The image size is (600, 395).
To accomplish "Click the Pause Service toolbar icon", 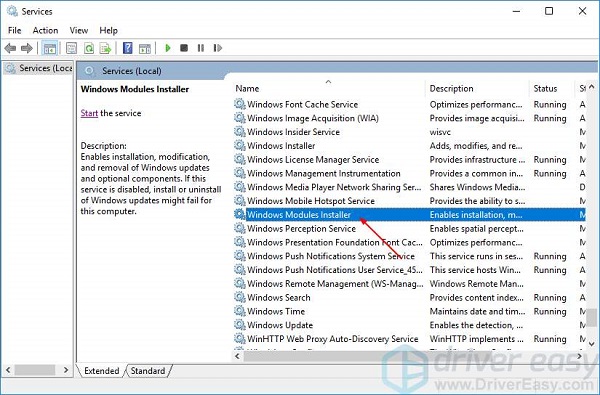I will [x=201, y=48].
